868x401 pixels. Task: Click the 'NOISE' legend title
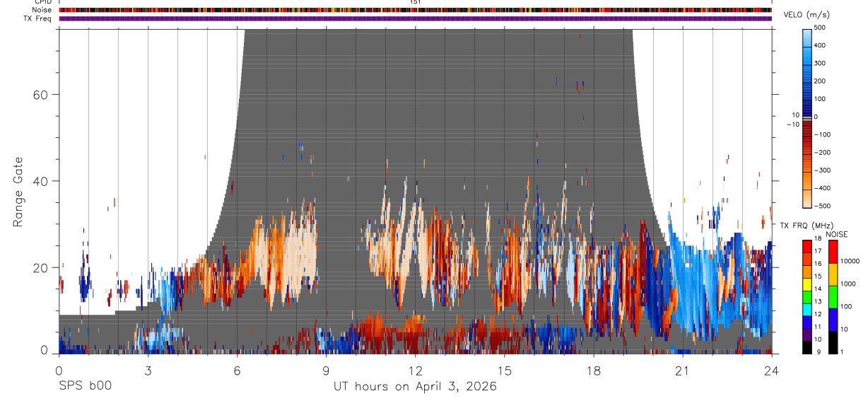[836, 234]
